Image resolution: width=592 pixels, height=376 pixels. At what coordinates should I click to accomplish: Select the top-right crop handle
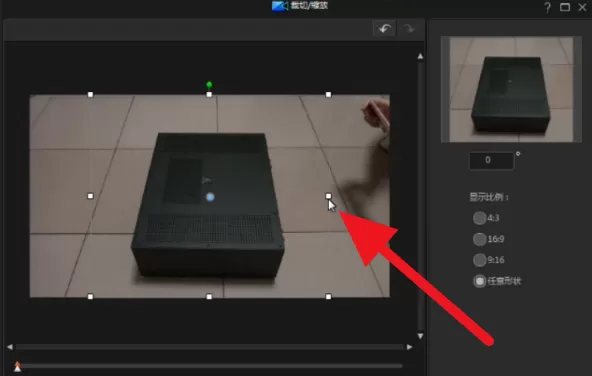(328, 94)
